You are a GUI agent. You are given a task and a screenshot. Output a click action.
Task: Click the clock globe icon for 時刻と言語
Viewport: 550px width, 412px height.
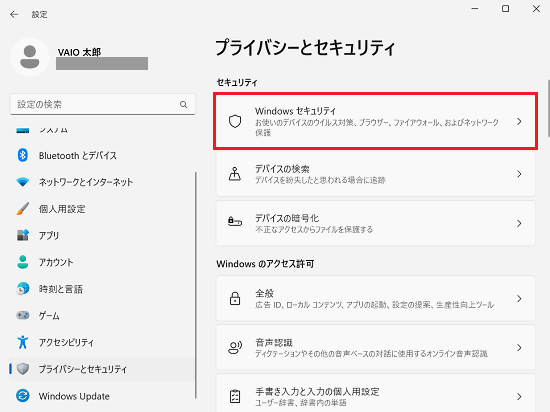pos(23,289)
